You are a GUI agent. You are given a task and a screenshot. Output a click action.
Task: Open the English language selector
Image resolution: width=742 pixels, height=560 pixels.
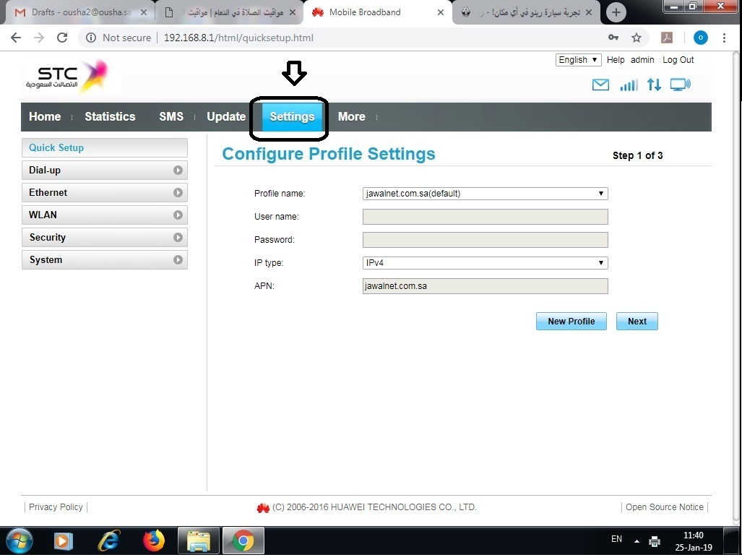tap(578, 60)
